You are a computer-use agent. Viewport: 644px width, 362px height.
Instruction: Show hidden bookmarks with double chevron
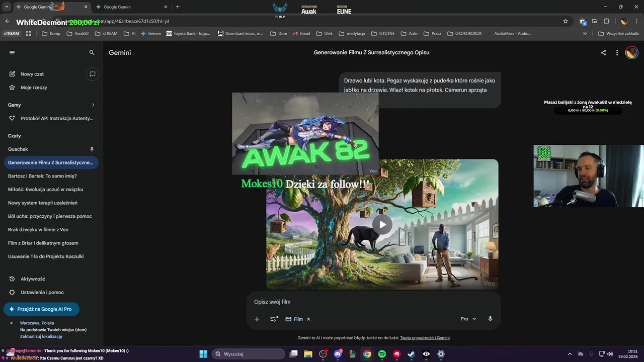(585, 34)
